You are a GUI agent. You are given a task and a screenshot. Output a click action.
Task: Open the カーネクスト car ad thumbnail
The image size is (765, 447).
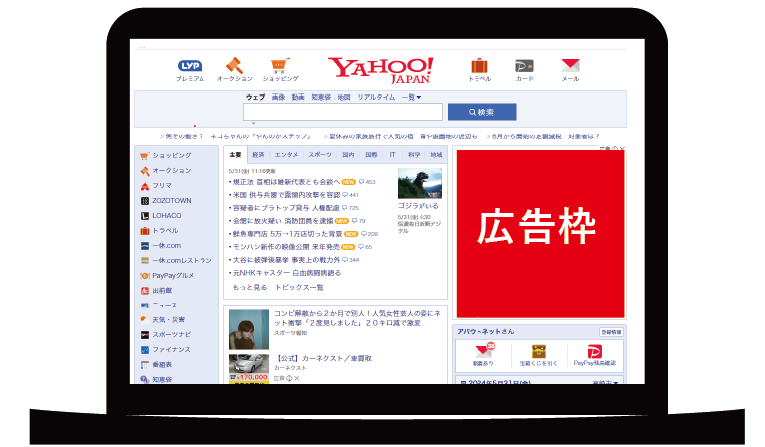249,368
